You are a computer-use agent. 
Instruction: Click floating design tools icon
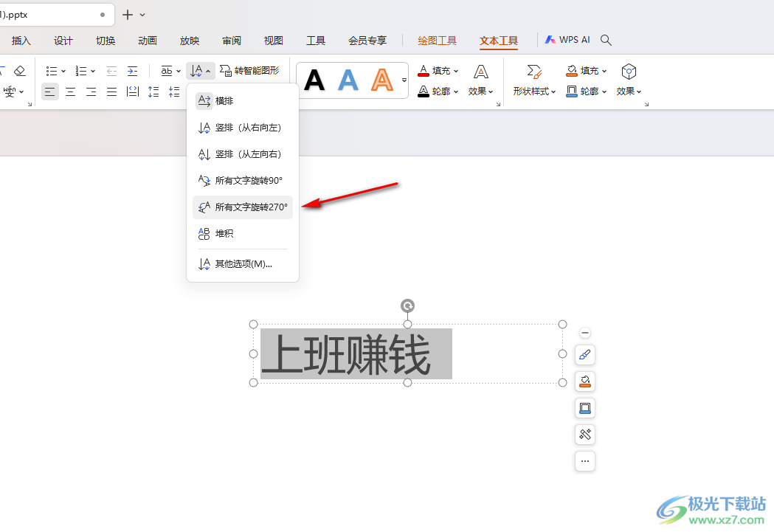pos(585,435)
